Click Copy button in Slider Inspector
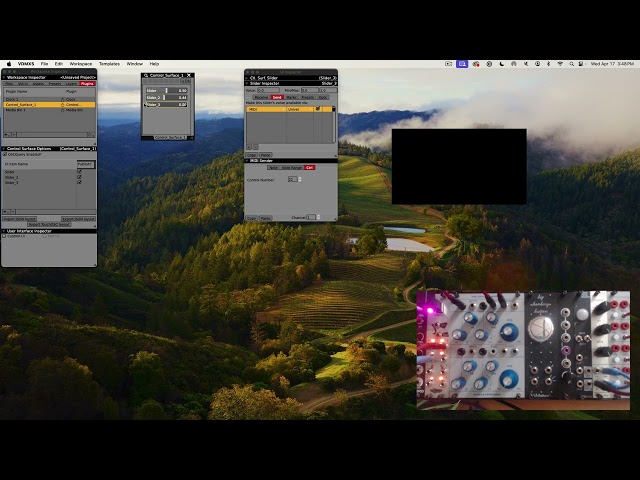 pos(251,155)
